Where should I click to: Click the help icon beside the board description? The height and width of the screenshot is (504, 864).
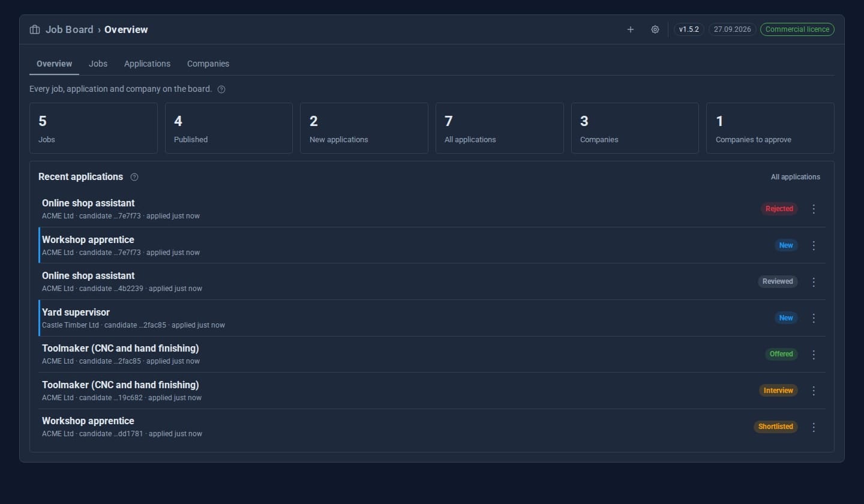click(x=221, y=89)
